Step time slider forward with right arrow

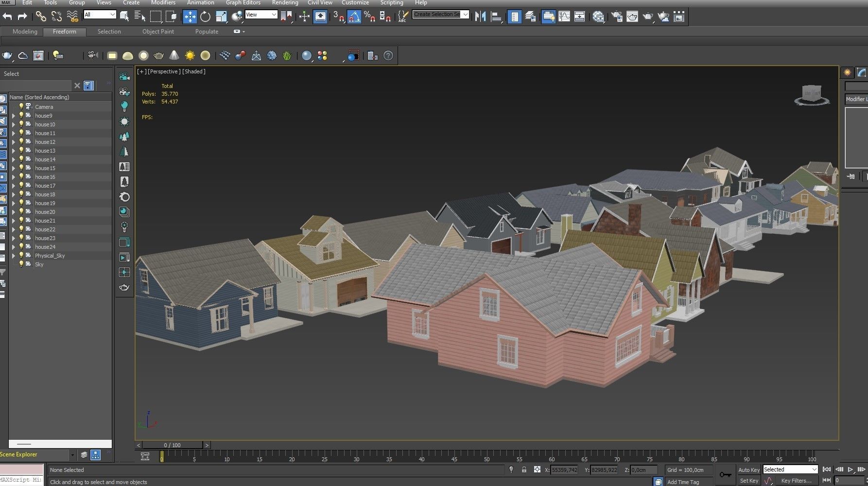[207, 445]
